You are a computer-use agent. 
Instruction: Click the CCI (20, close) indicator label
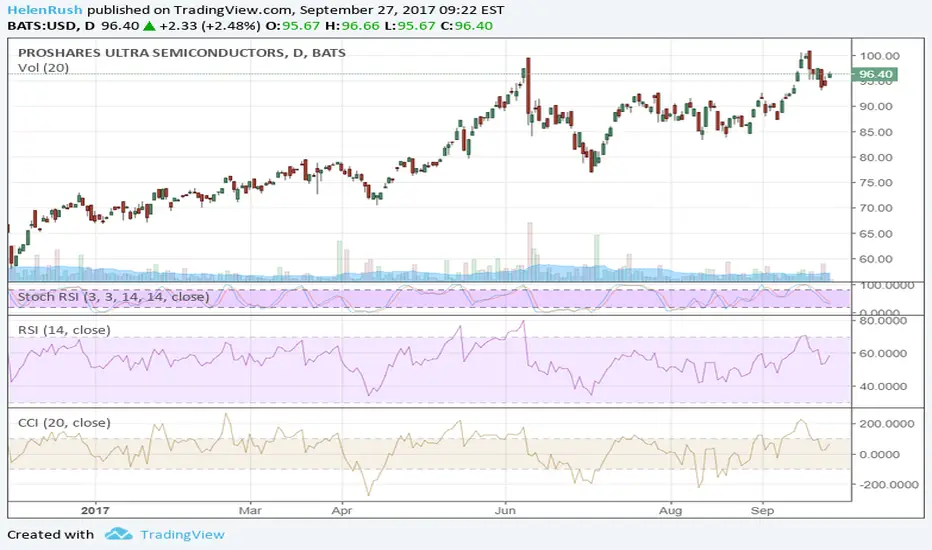[x=64, y=423]
